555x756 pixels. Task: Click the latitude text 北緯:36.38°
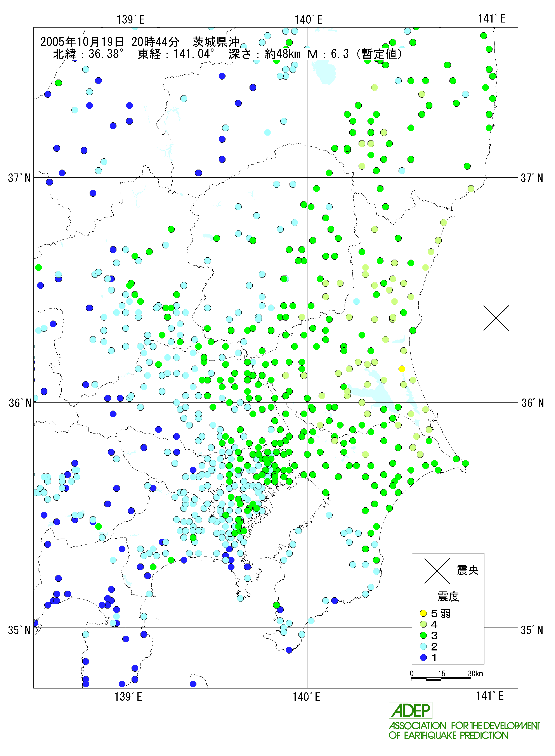coord(88,54)
